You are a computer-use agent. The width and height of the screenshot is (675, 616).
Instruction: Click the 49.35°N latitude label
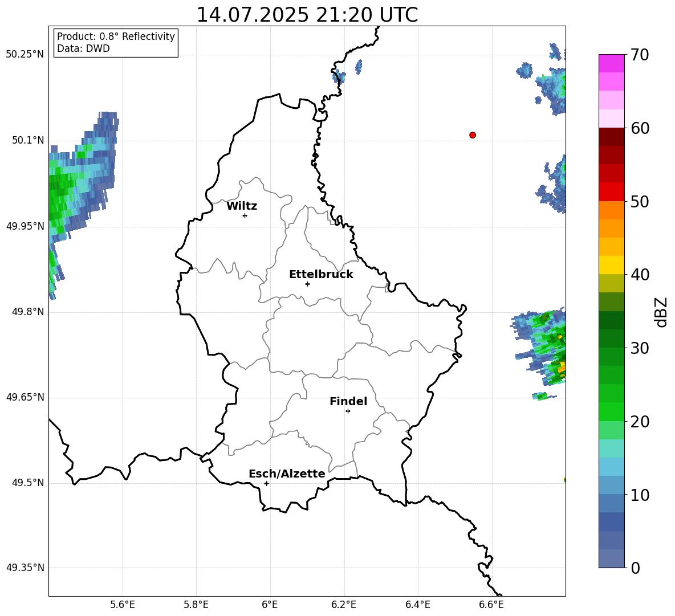[x=25, y=568]
